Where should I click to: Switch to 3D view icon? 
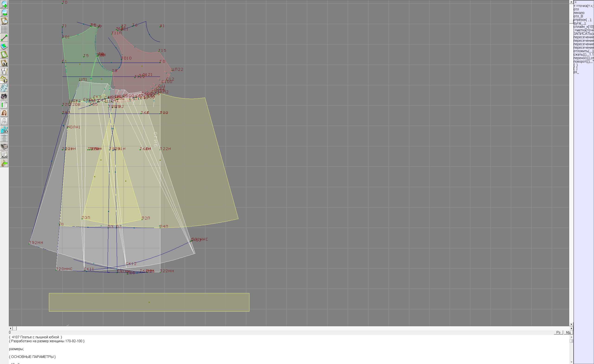[4, 130]
